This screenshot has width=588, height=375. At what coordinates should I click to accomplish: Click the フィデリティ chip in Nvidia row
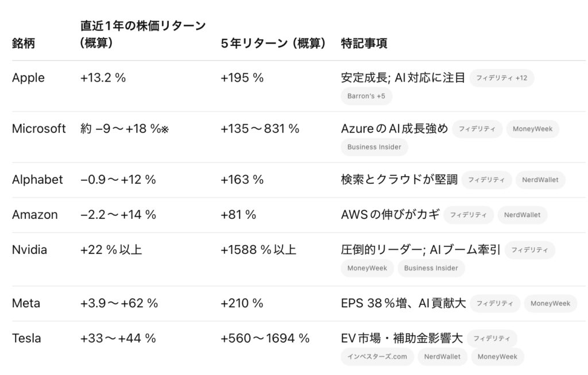(529, 250)
